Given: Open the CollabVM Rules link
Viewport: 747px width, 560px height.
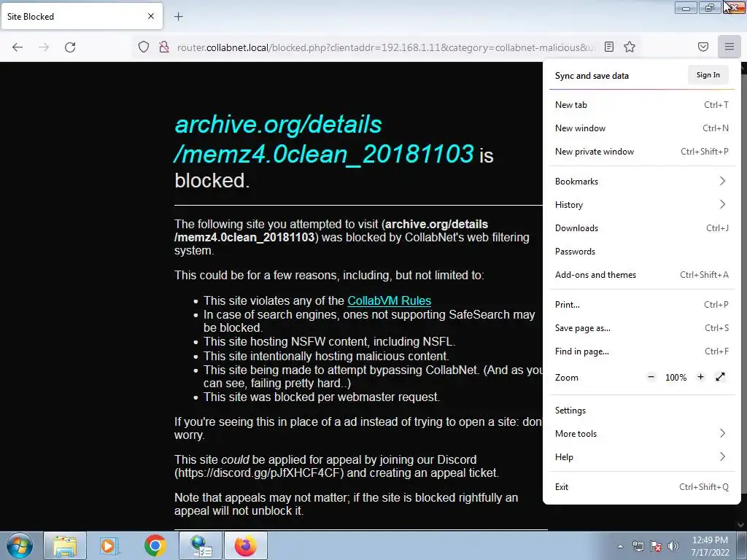Looking at the screenshot, I should point(390,301).
